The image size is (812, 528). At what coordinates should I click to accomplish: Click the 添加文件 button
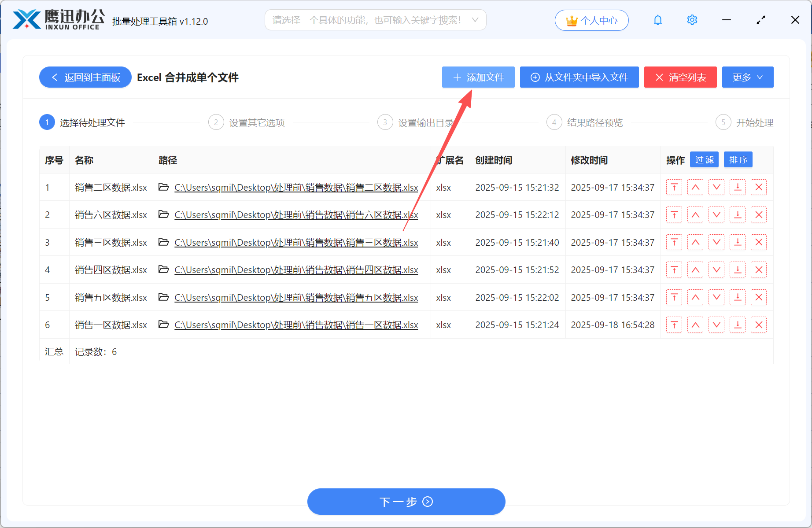click(478, 77)
